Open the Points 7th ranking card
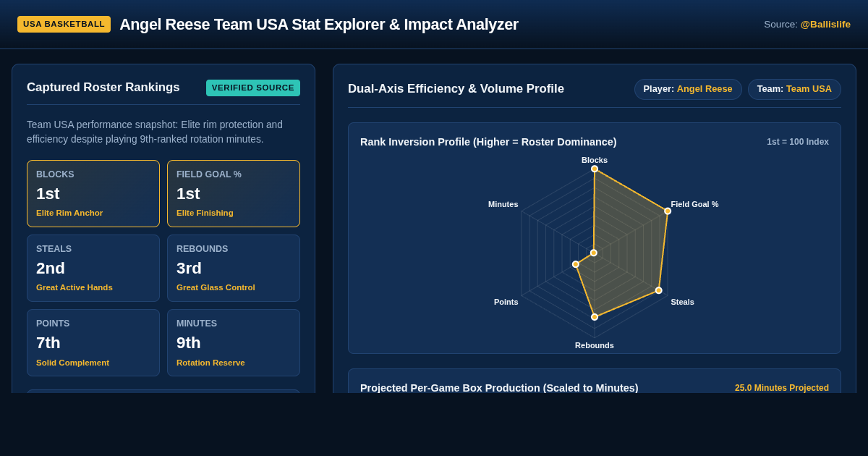The height and width of the screenshot is (456, 868). click(x=93, y=342)
